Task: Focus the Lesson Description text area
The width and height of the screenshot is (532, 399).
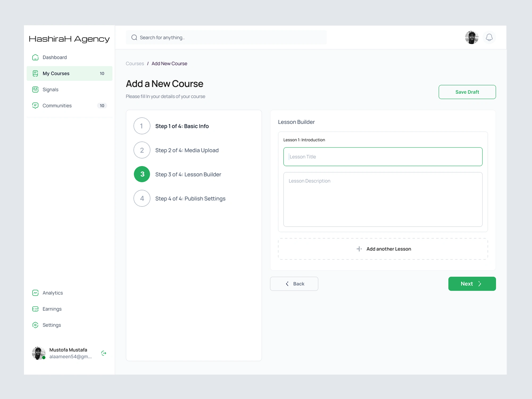Action: coord(383,199)
